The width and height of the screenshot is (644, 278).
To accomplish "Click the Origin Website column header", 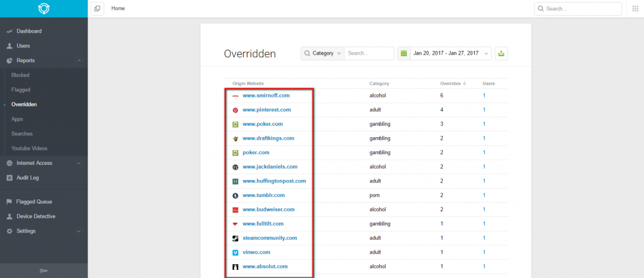I will click(248, 84).
